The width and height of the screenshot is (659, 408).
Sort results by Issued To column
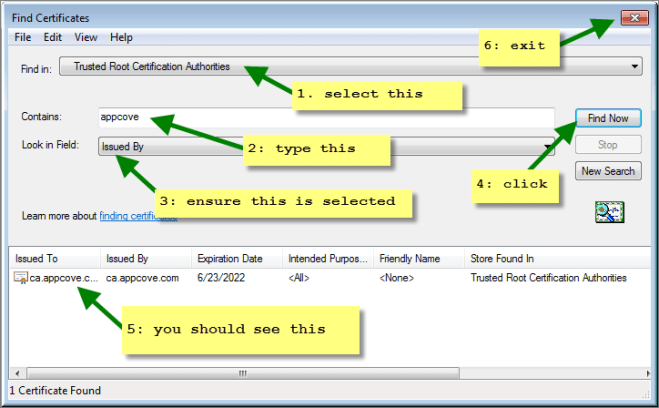pos(53,258)
